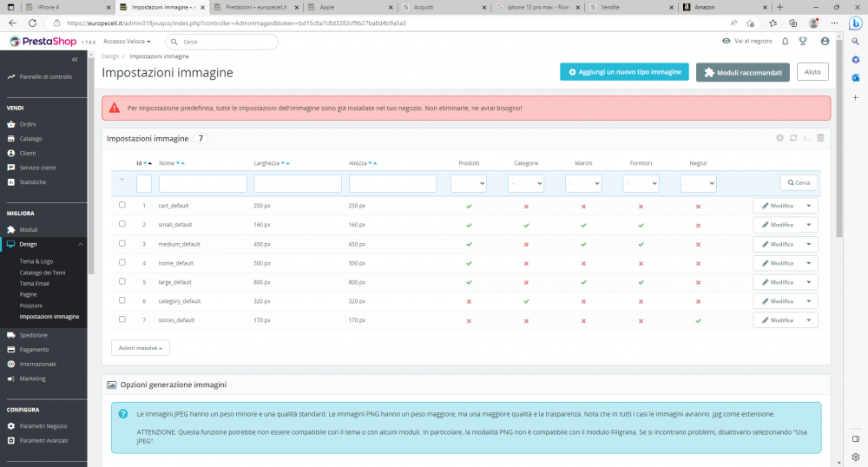This screenshot has height=467, width=868.
Task: Select large_default row checkbox
Action: (122, 281)
